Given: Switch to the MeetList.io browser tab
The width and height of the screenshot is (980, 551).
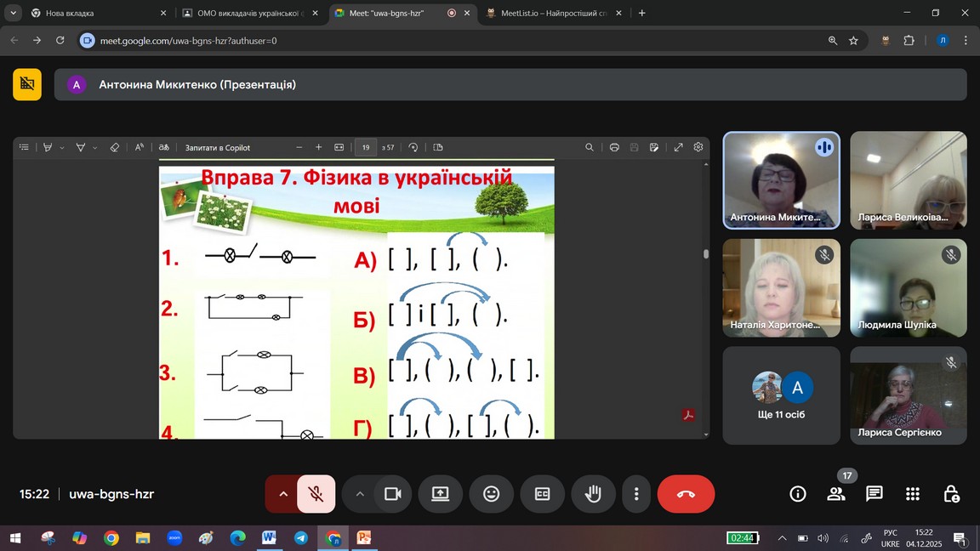Looking at the screenshot, I should point(552,13).
